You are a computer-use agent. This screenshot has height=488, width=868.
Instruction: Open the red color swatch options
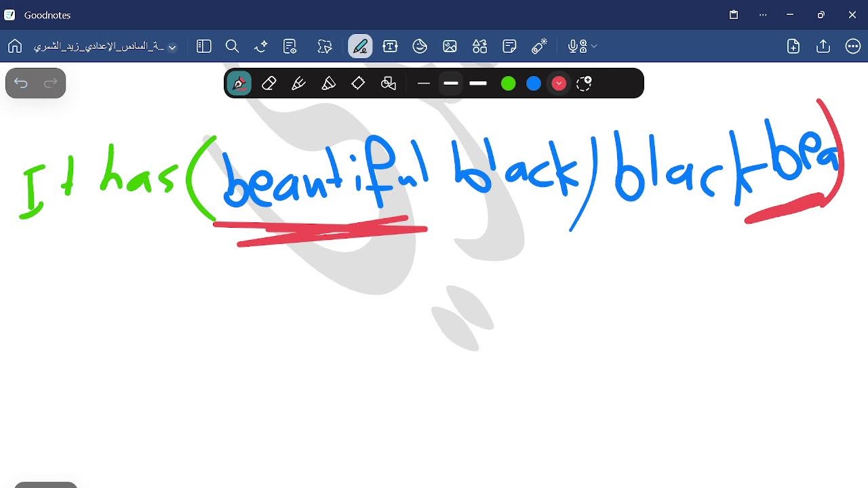(x=559, y=83)
